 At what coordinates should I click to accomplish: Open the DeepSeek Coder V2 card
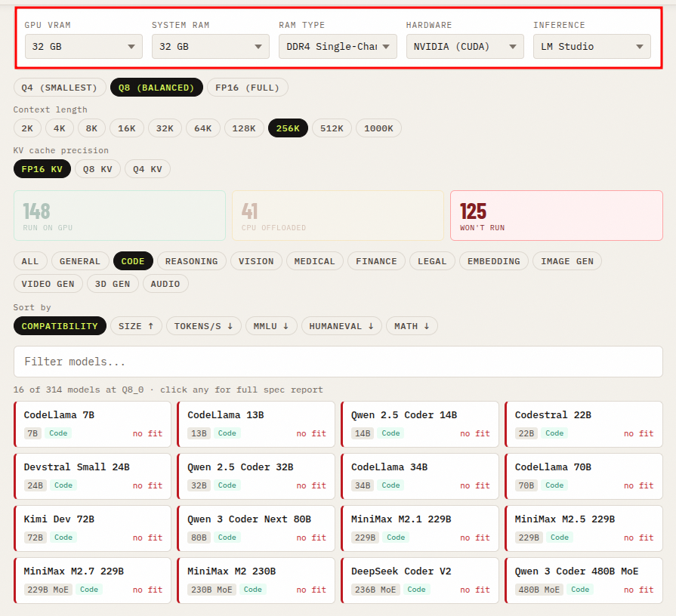point(420,581)
